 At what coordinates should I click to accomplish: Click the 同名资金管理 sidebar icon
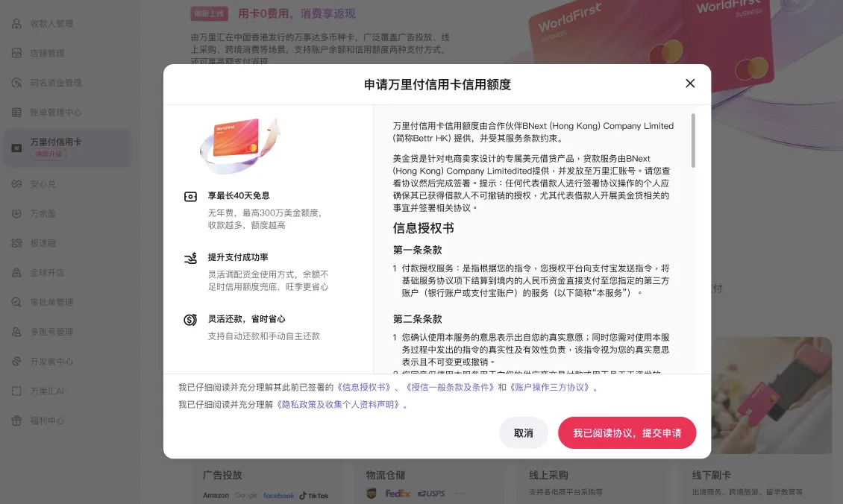point(16,83)
